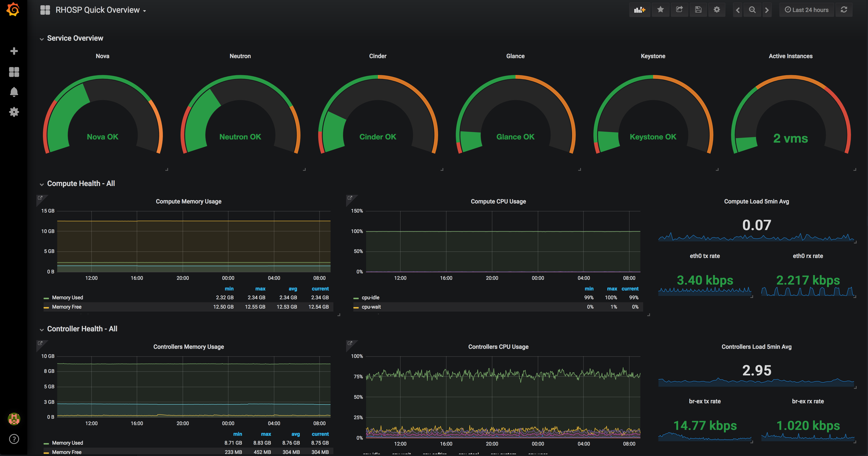868x456 pixels.
Task: Toggle Memory Used series in Controllers Memory legend
Action: [67, 443]
